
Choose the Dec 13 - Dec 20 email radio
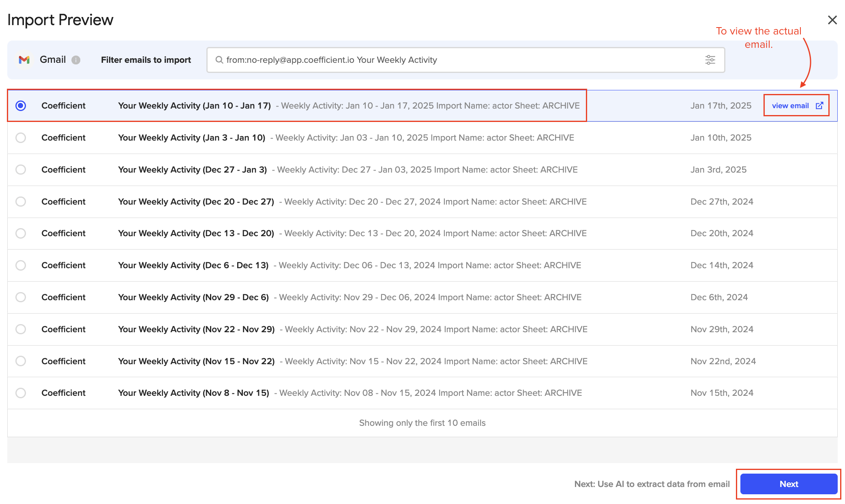[21, 233]
